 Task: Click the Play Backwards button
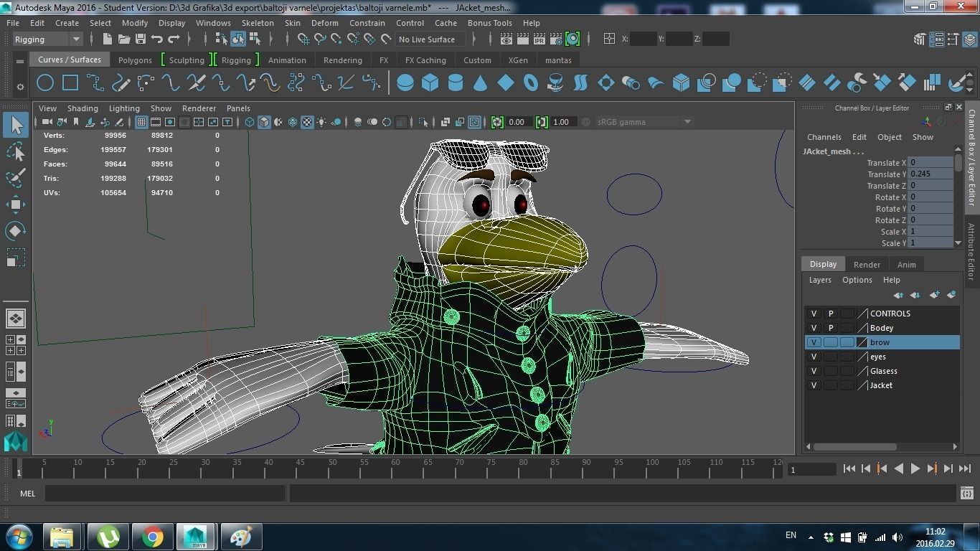click(x=899, y=468)
